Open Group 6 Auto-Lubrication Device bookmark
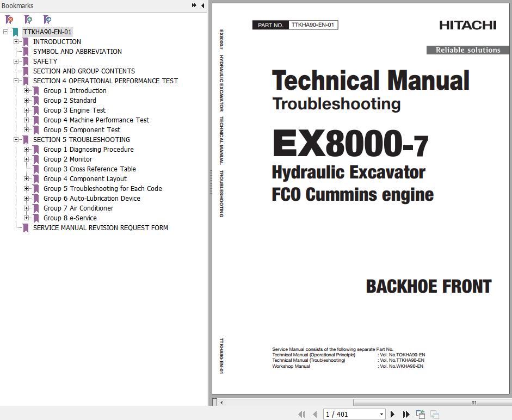 tap(92, 199)
